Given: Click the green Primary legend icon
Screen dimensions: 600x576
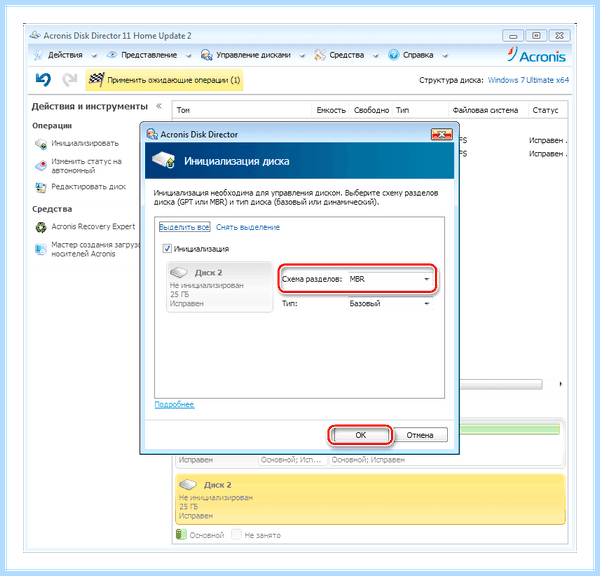Looking at the screenshot, I should pyautogui.click(x=181, y=534).
